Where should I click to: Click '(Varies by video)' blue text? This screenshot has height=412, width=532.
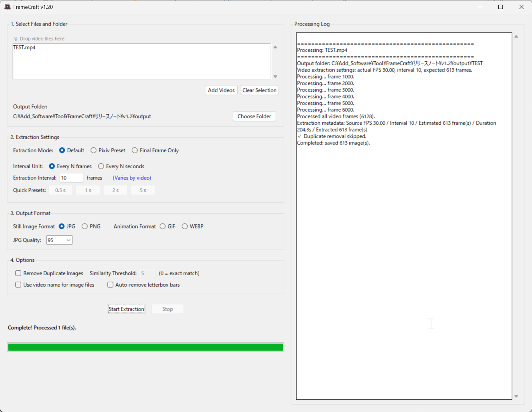132,178
